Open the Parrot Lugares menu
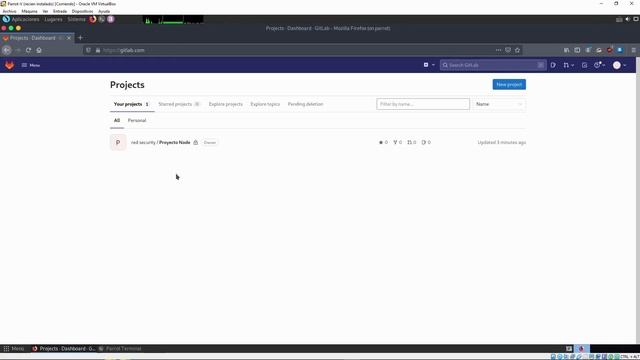The image size is (640, 360). [53, 19]
